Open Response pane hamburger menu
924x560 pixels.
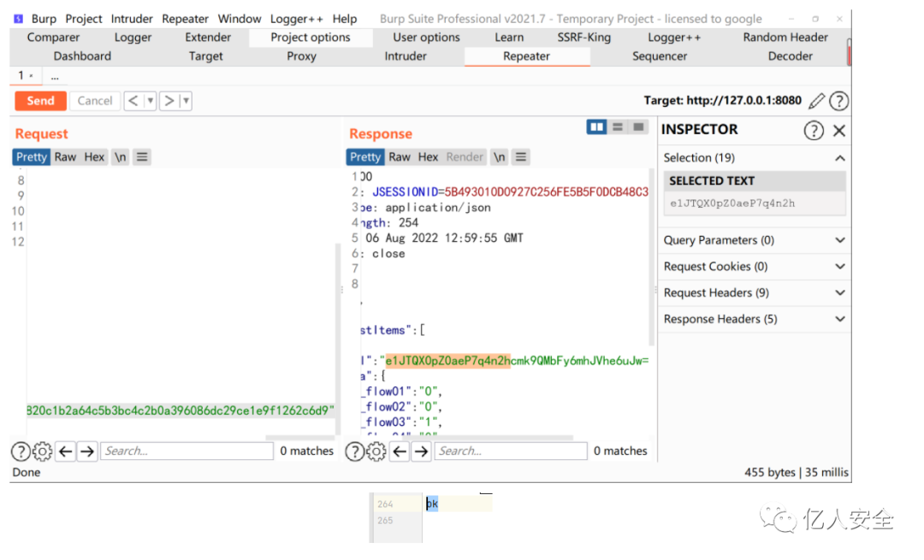coord(521,157)
